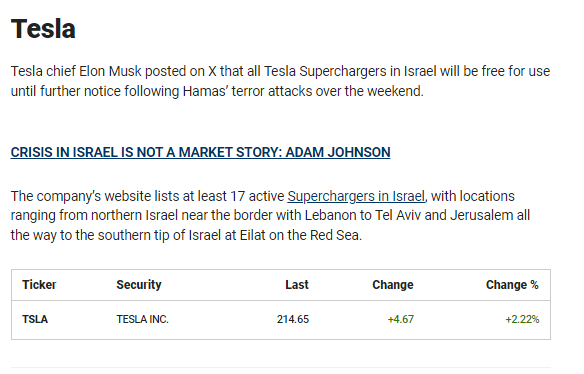Click the TSLA ticker symbol

pyautogui.click(x=35, y=320)
